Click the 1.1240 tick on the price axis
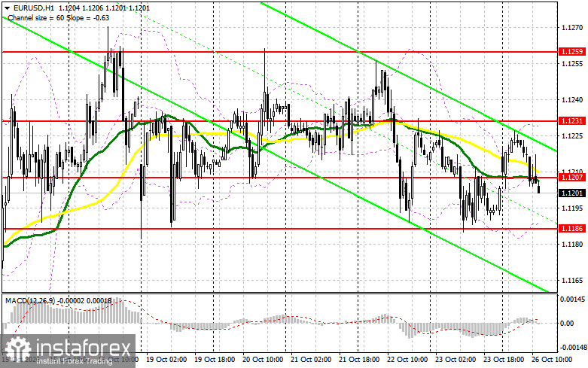The image size is (588, 368). pos(572,99)
